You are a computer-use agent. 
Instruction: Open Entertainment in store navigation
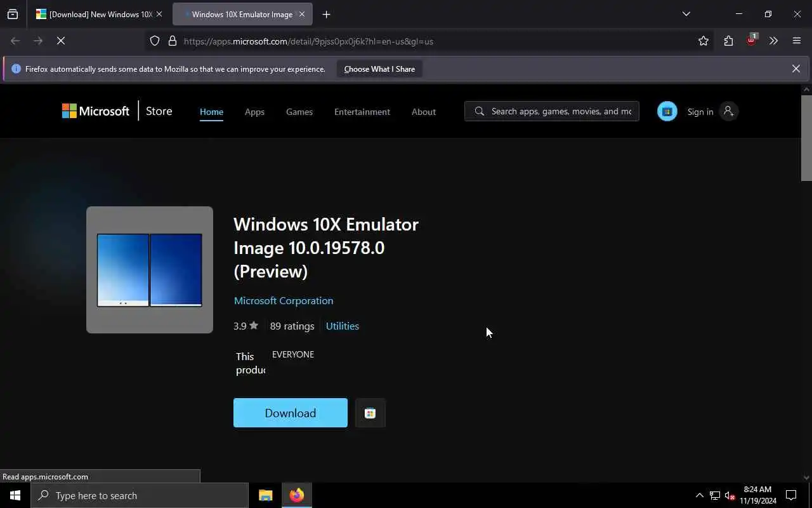(362, 112)
